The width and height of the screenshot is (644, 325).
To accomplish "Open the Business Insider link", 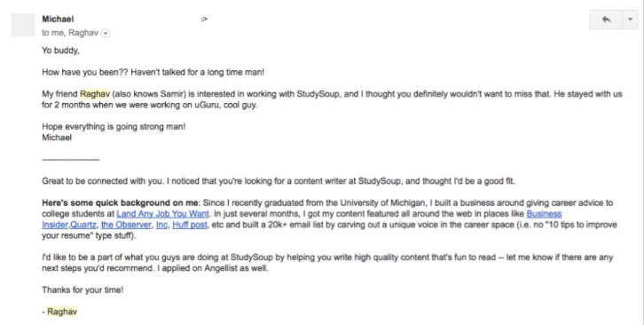I will pos(544,214).
